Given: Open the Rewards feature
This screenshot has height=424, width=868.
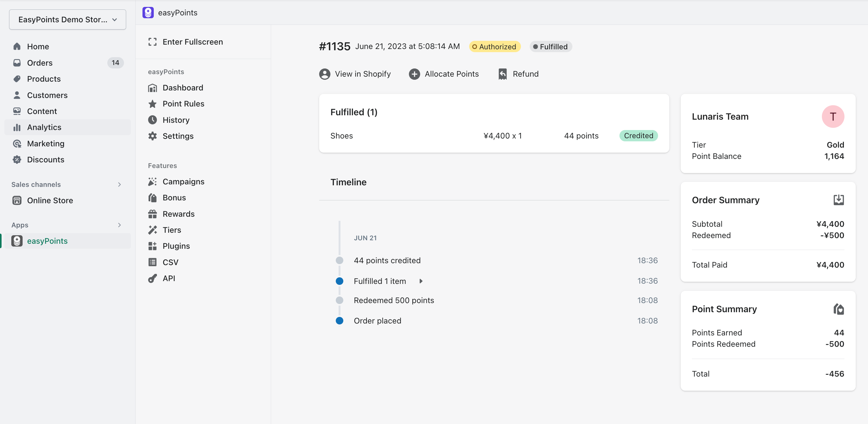Looking at the screenshot, I should [179, 214].
